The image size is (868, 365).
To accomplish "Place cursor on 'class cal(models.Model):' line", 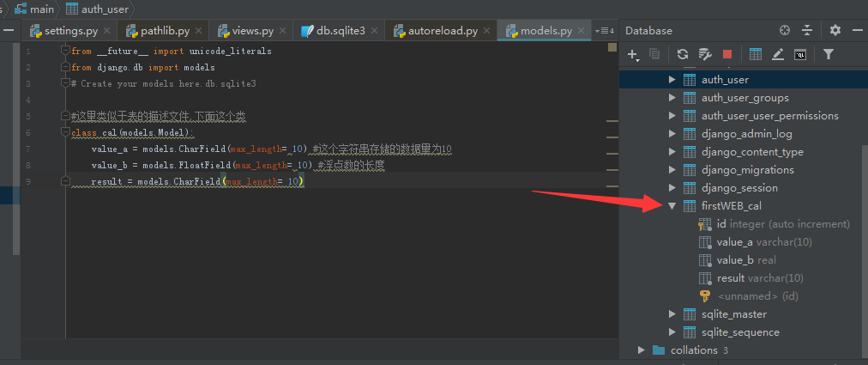I will click(x=132, y=132).
